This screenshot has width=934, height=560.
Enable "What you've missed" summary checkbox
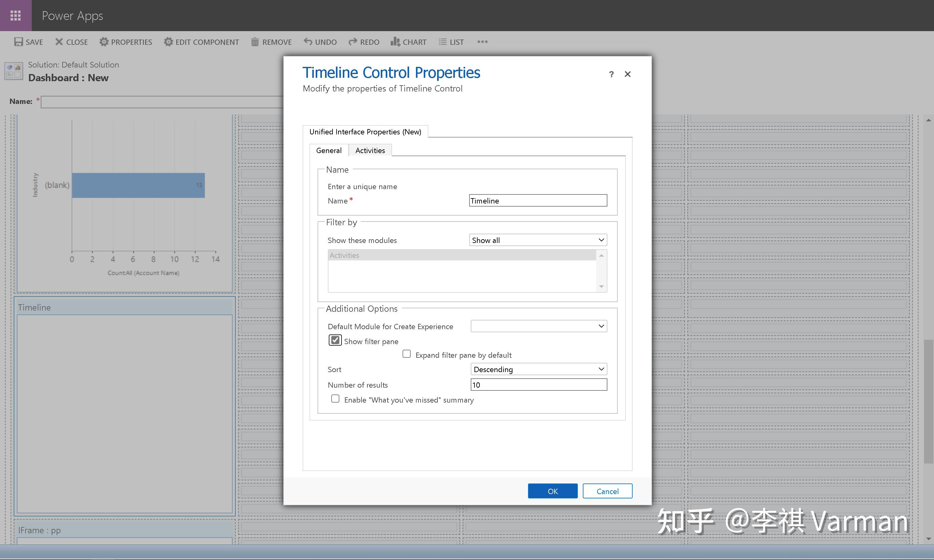click(335, 399)
